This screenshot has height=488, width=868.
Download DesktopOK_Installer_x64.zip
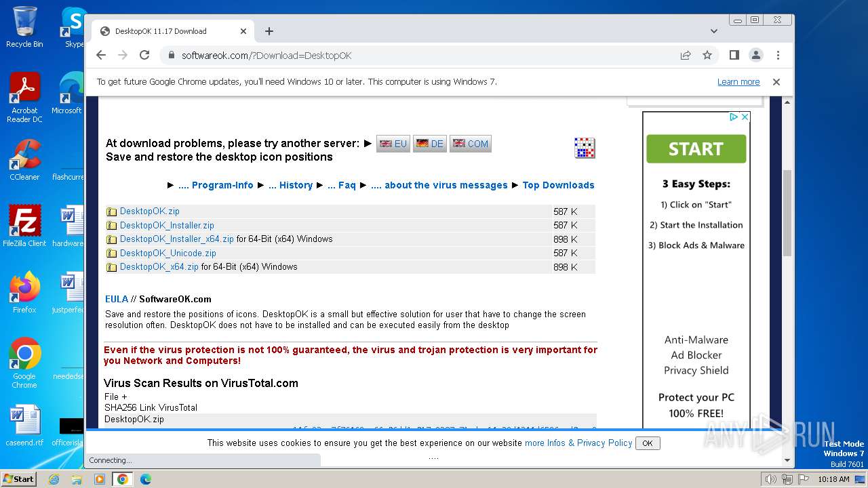pyautogui.click(x=177, y=239)
